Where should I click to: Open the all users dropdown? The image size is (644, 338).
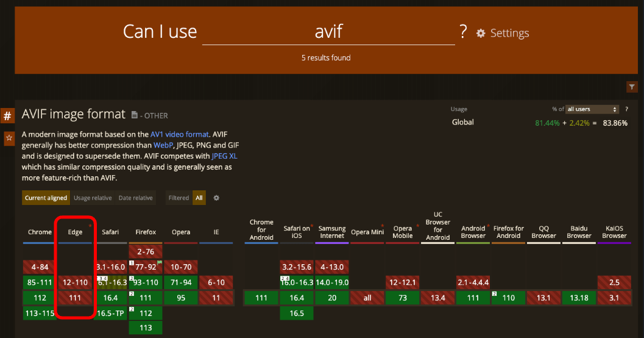click(592, 109)
